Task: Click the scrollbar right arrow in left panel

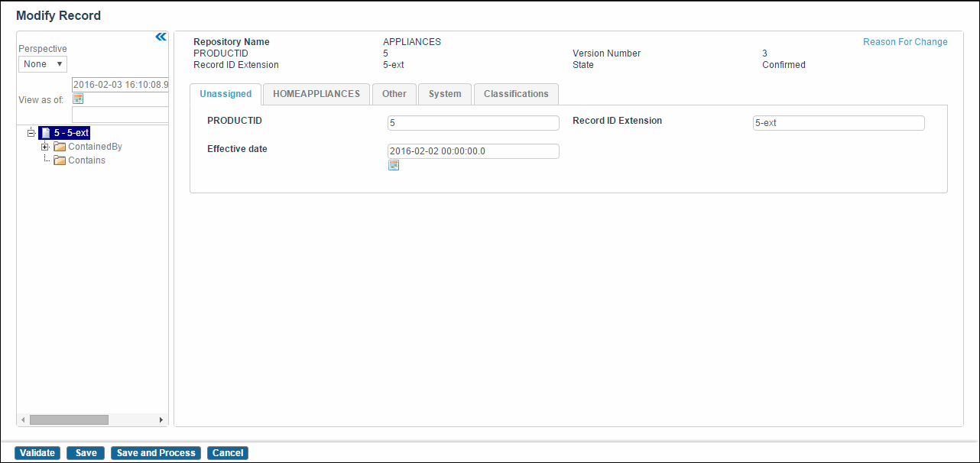Action: click(x=161, y=420)
